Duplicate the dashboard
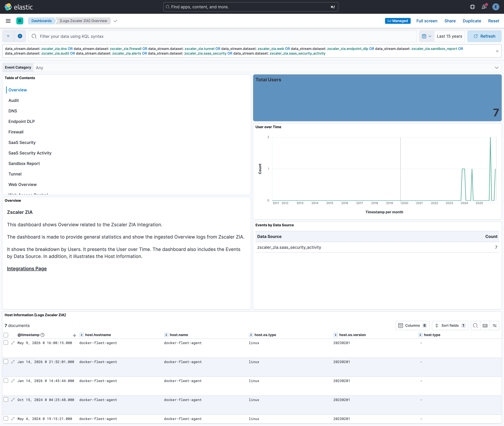 (x=472, y=21)
